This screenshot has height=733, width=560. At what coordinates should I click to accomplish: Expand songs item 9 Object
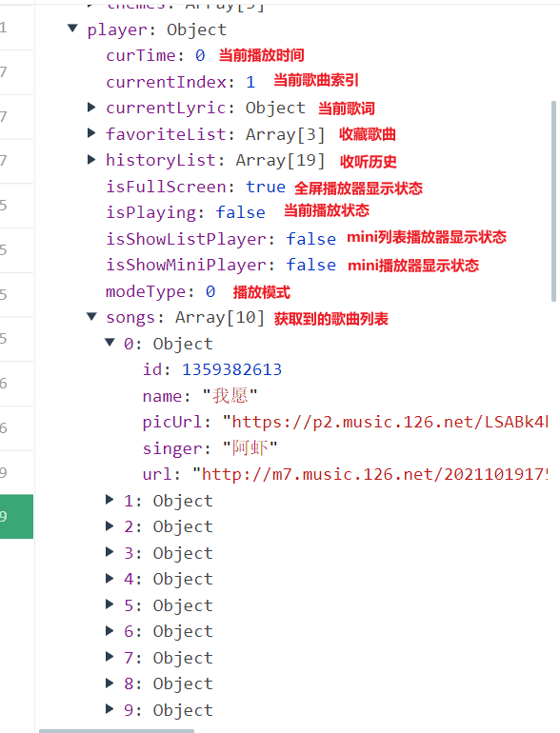point(110,709)
